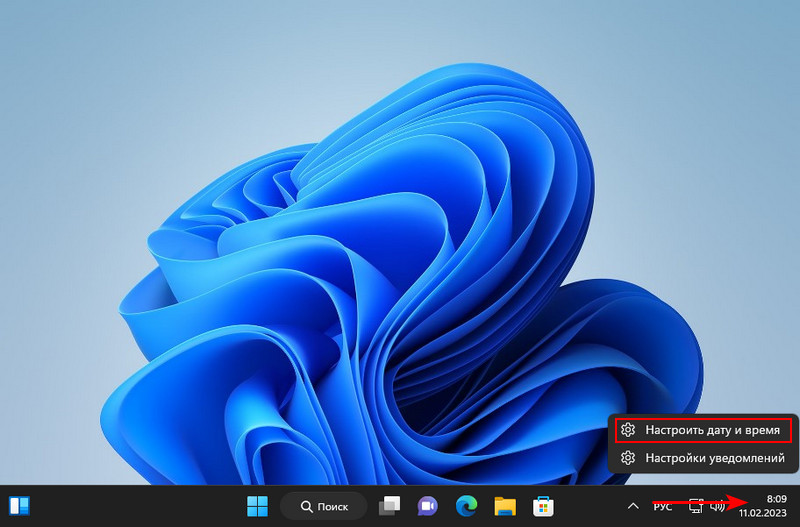Launch Microsoft Store from taskbar
The height and width of the screenshot is (527, 800).
[543, 506]
